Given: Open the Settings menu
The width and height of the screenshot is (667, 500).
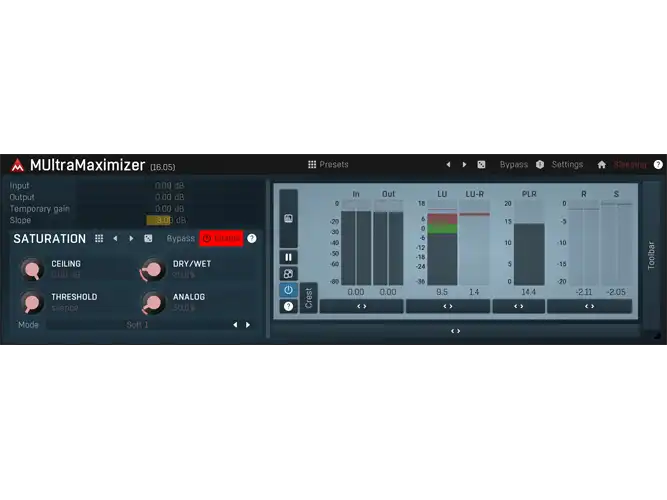Looking at the screenshot, I should pos(567,165).
